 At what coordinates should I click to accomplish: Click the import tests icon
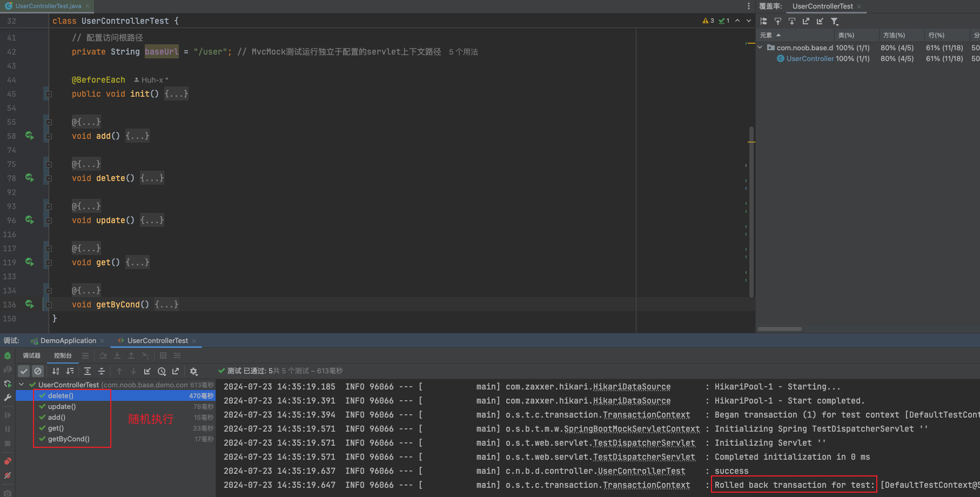click(147, 371)
